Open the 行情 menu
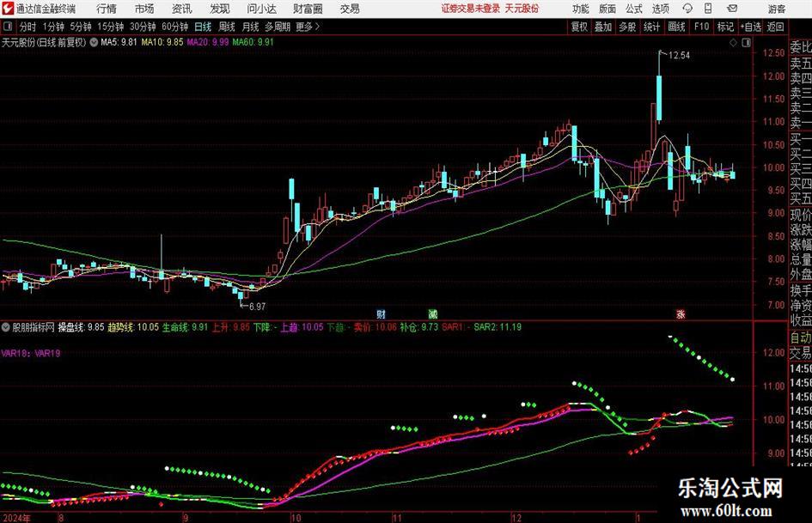Viewport: 812px width, 523px height. click(107, 9)
